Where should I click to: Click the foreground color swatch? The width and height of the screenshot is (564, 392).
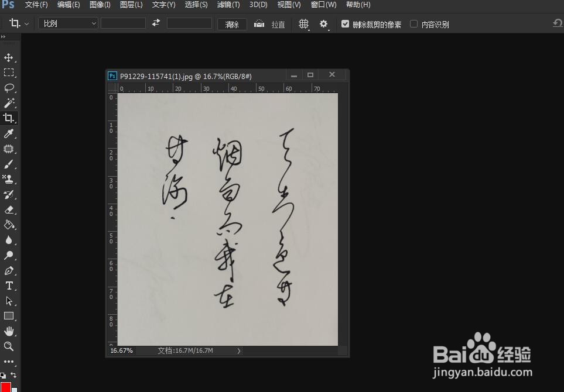click(6, 386)
